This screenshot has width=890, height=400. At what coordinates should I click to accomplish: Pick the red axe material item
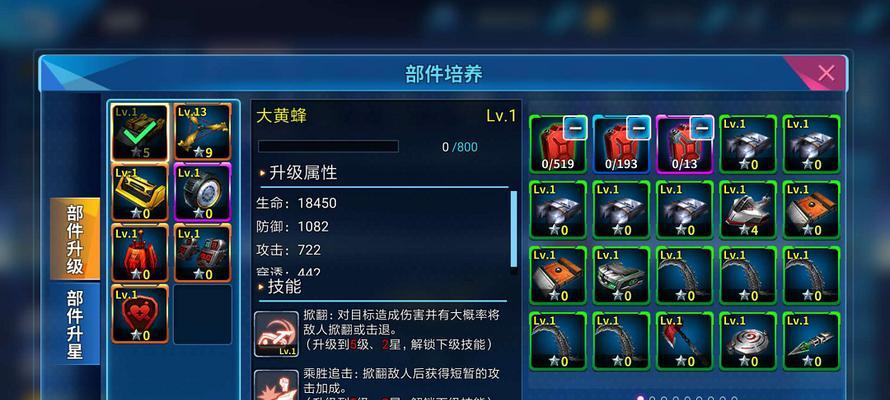point(685,340)
